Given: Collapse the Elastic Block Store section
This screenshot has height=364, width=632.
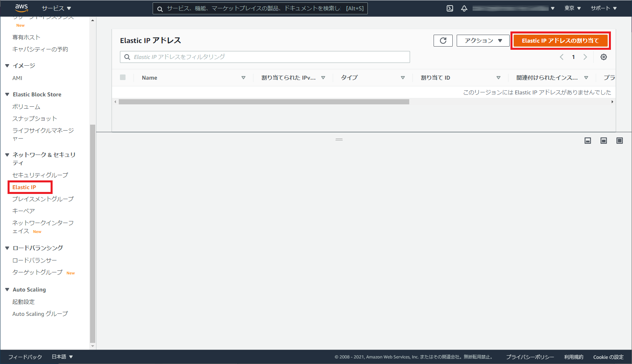Looking at the screenshot, I should click(x=7, y=94).
